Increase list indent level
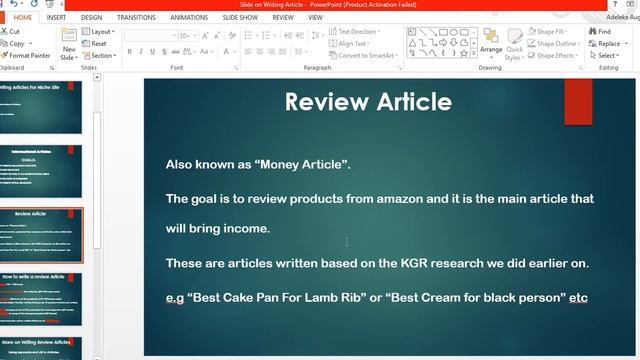This screenshot has width=640, height=360. (300, 36)
